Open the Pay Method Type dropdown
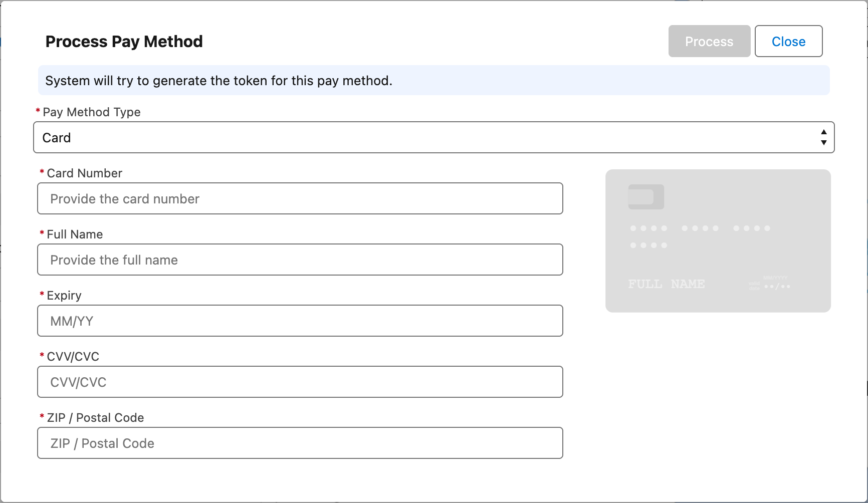This screenshot has height=503, width=868. [x=433, y=137]
